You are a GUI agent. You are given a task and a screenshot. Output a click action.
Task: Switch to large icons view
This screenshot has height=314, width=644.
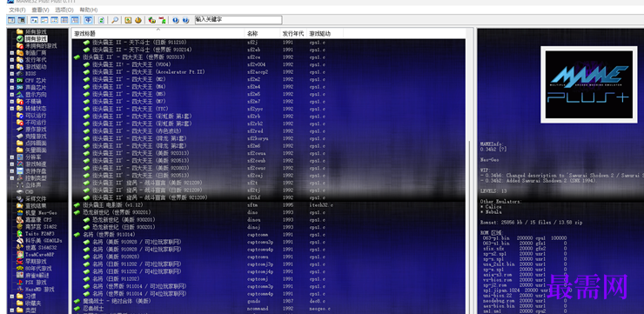click(35, 20)
